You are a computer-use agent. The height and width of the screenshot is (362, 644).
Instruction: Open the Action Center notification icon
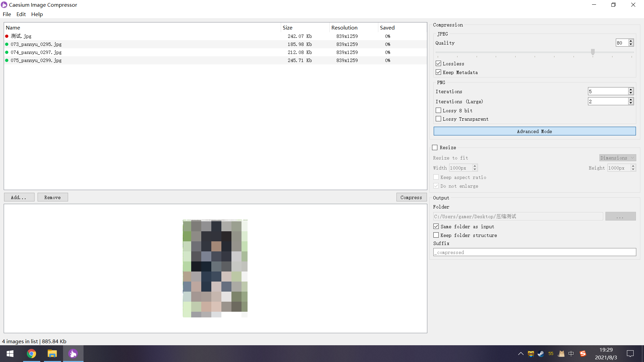click(x=630, y=354)
